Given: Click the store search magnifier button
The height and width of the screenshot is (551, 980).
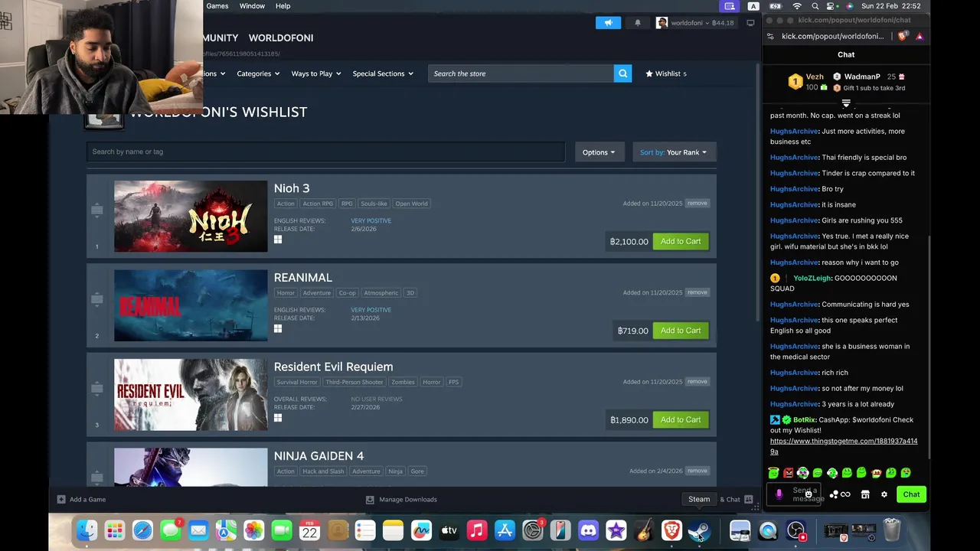Looking at the screenshot, I should click(x=623, y=73).
